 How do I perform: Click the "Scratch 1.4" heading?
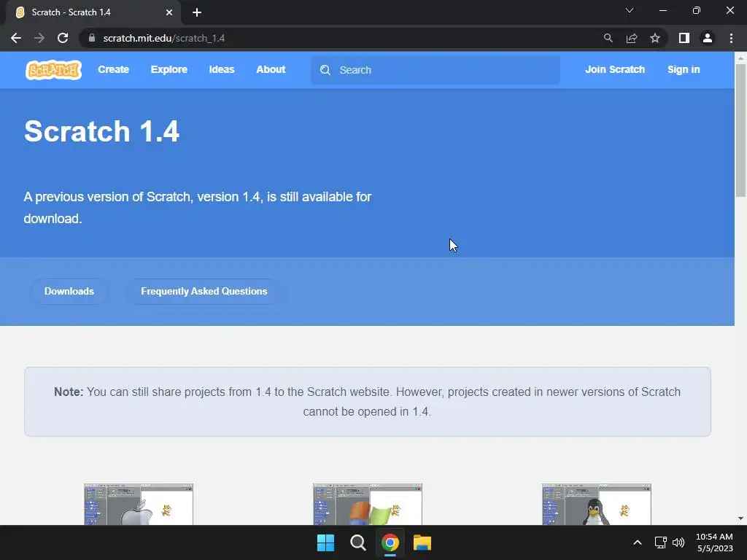101,131
